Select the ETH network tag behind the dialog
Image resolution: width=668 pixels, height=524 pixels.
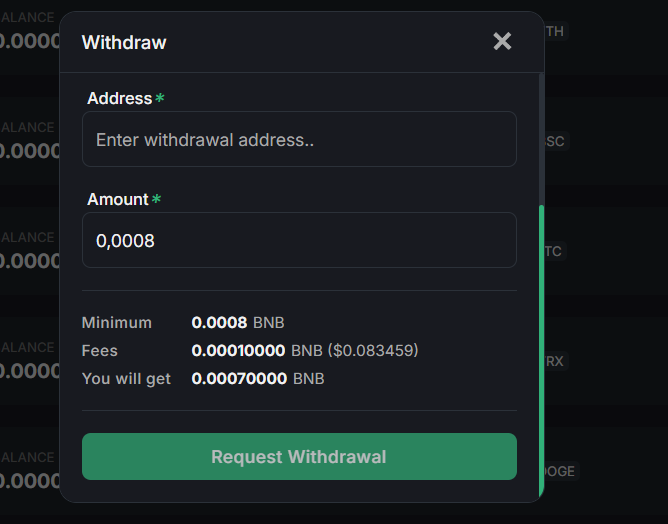[x=554, y=31]
